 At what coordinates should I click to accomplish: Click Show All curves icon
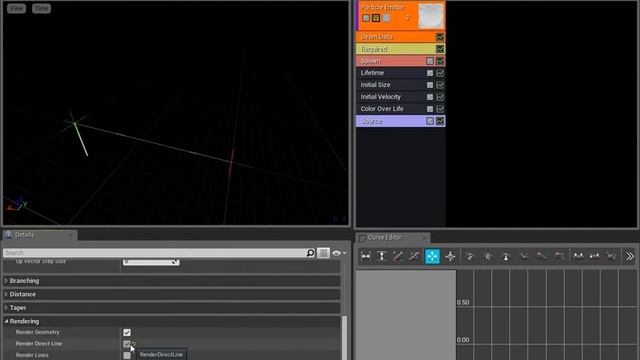611,256
